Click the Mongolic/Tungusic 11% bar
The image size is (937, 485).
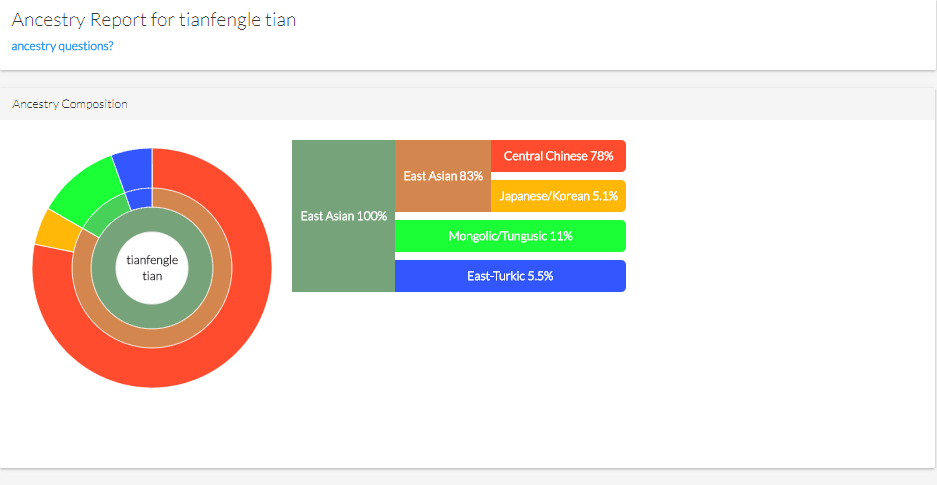[x=510, y=236]
